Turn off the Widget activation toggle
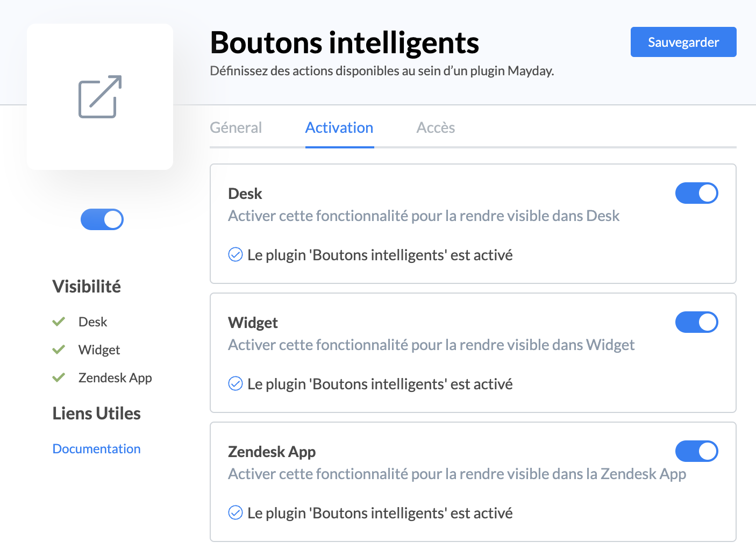 pyautogui.click(x=696, y=322)
